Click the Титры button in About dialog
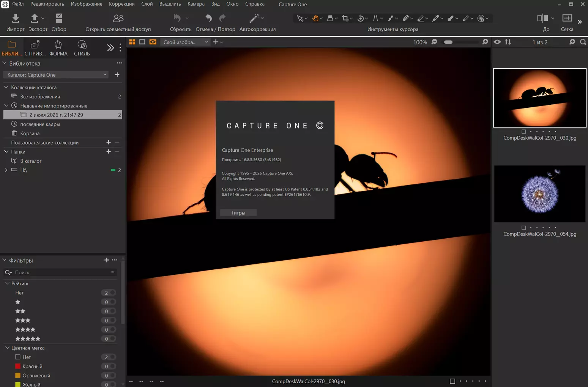 tap(238, 213)
